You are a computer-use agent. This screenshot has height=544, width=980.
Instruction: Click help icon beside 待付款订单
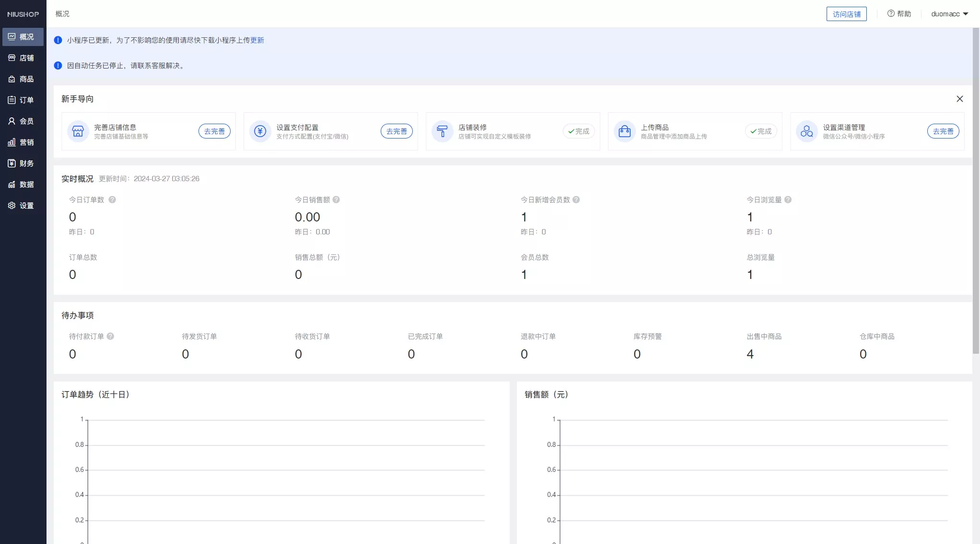coord(110,336)
